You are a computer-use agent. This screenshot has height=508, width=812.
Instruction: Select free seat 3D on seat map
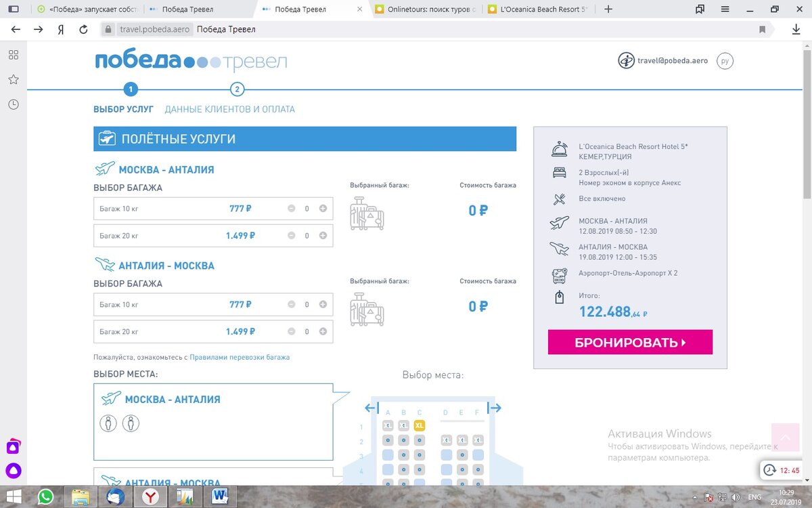pos(447,455)
